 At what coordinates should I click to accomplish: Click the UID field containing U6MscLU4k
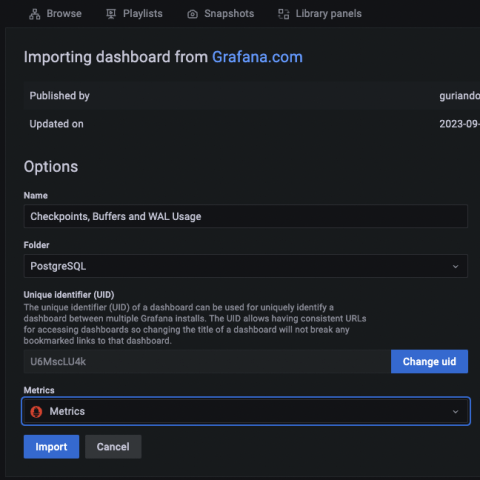tap(207, 362)
